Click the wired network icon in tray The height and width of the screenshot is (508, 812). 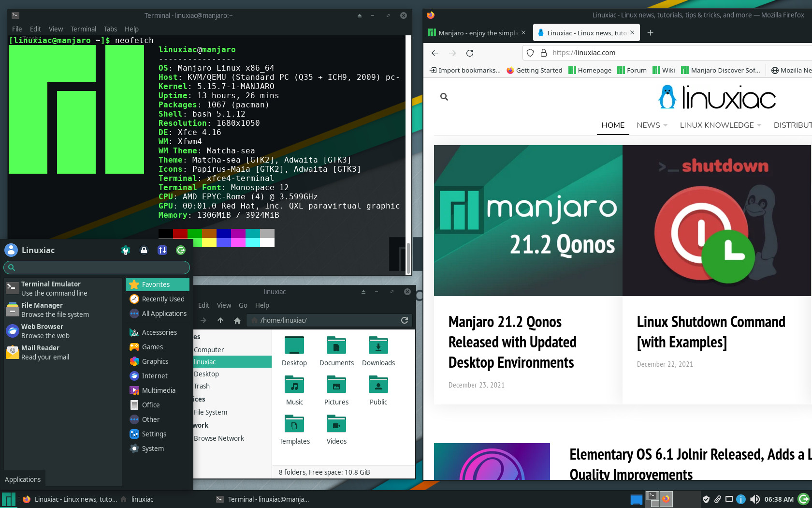(729, 499)
